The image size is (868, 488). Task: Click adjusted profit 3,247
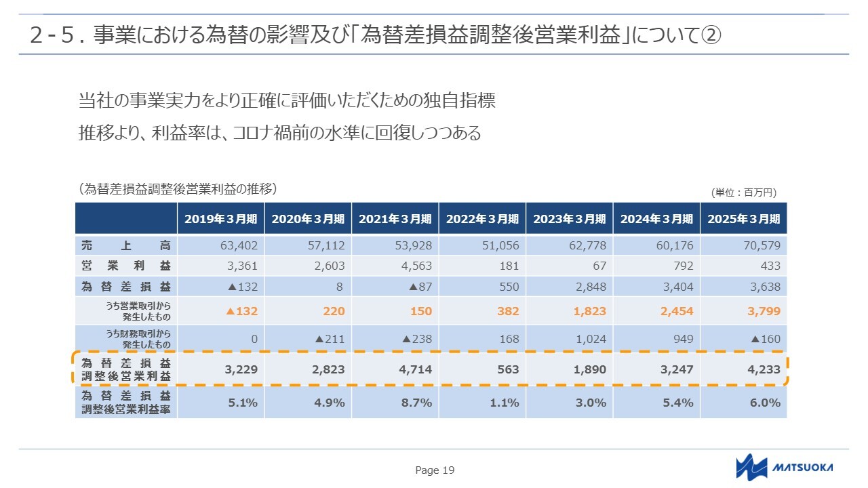[676, 369]
